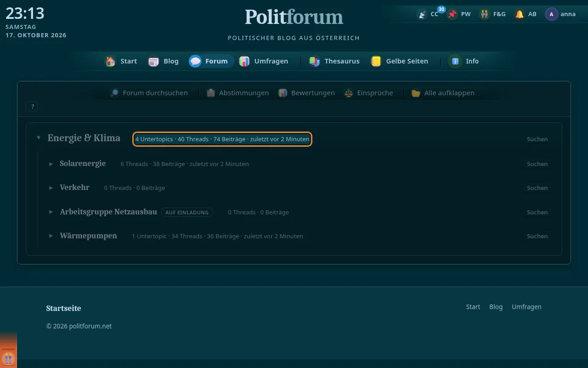
Task: Click the Alle aufklappen folder icon
Action: 416,93
